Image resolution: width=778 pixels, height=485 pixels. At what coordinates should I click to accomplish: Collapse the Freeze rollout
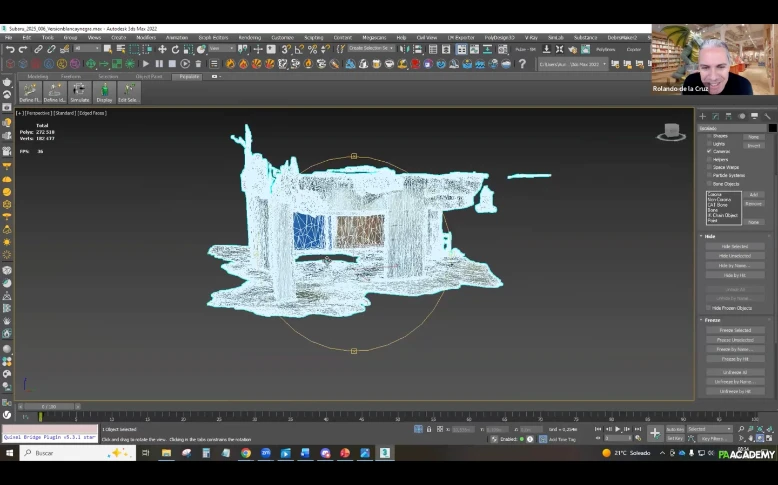coord(712,320)
